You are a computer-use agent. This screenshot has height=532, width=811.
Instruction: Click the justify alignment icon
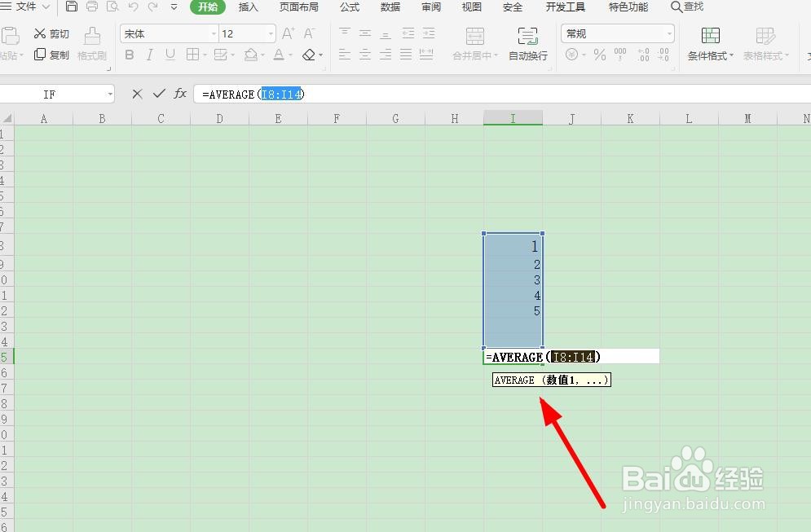406,55
